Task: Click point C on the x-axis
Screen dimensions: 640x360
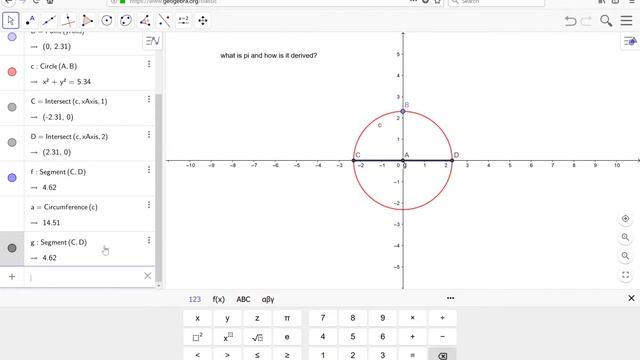Action: [x=353, y=160]
